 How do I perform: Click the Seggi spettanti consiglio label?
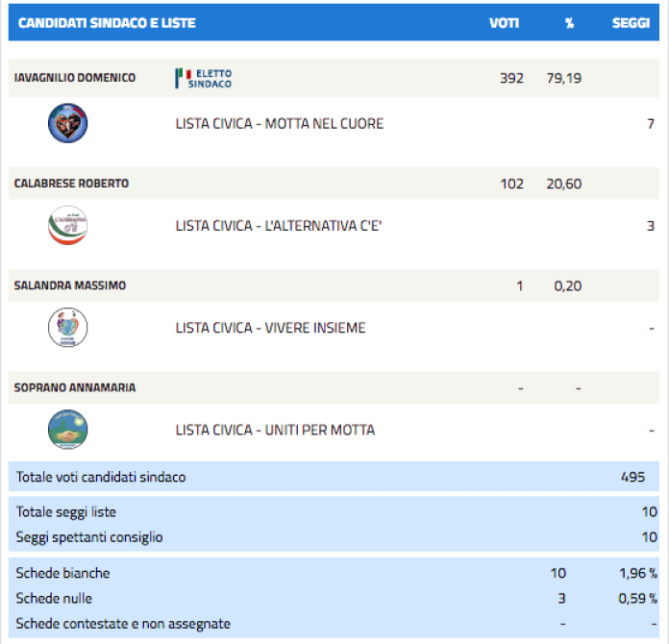tap(89, 537)
